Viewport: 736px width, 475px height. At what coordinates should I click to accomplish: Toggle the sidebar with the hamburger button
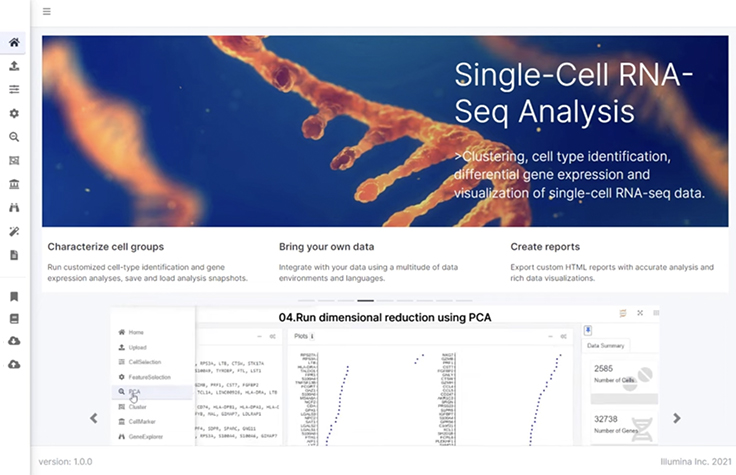47,12
